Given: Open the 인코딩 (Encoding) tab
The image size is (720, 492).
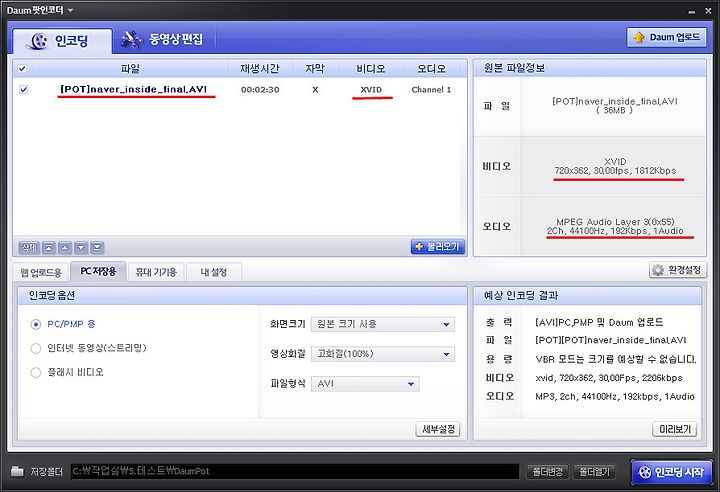Looking at the screenshot, I should [x=62, y=41].
